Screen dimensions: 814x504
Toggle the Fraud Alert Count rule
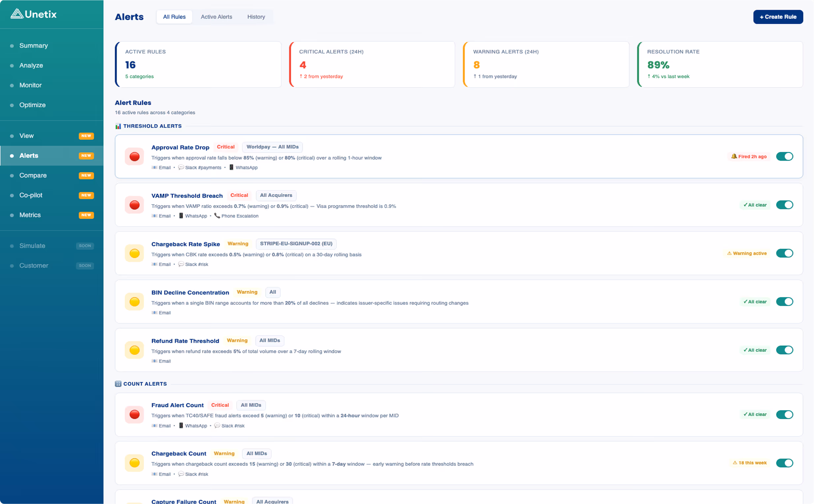(784, 414)
